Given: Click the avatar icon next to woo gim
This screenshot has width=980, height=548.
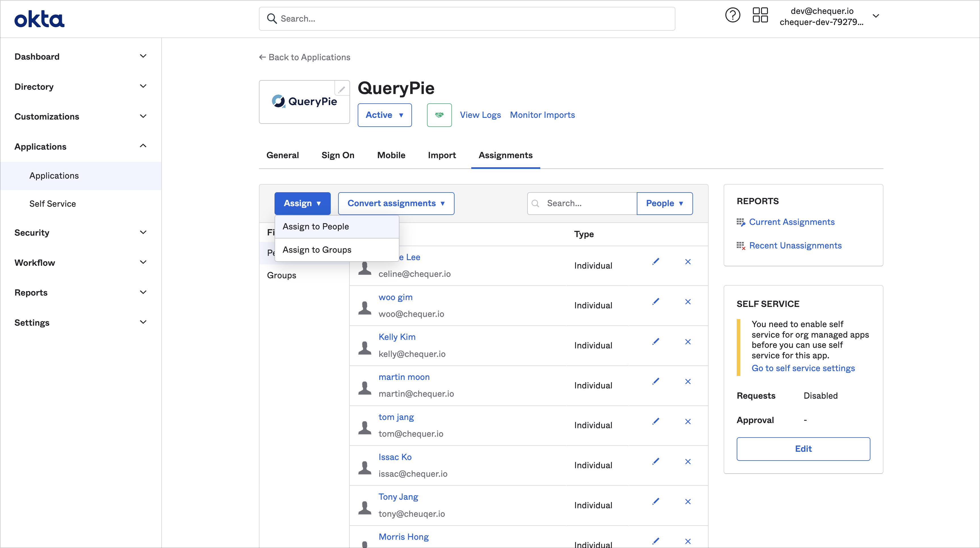Looking at the screenshot, I should tap(365, 308).
